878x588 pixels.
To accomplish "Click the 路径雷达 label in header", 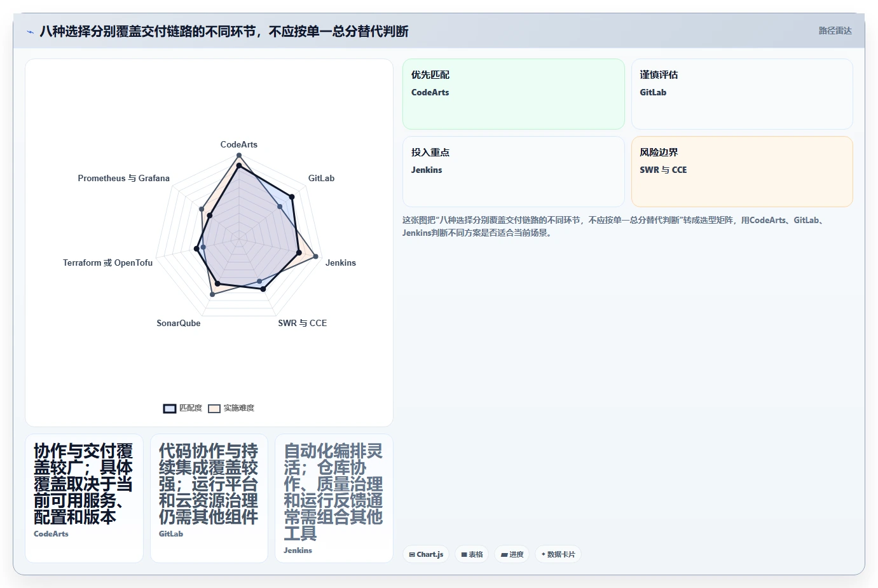I will click(835, 31).
